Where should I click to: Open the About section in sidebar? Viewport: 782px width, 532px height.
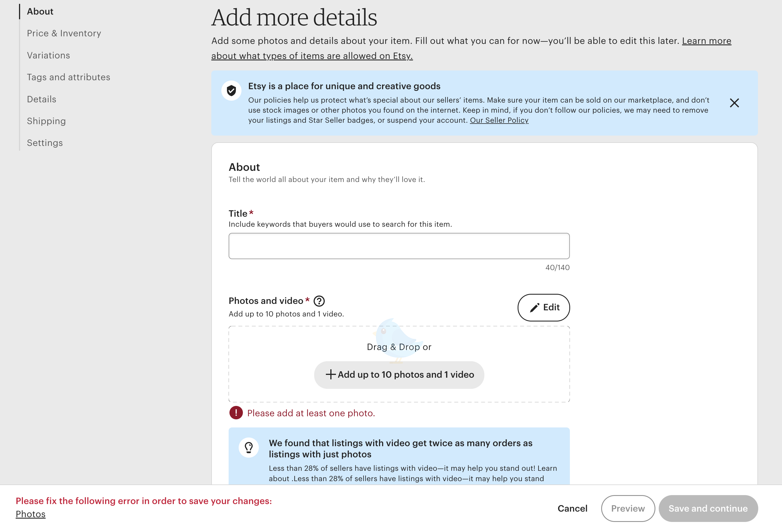click(40, 11)
